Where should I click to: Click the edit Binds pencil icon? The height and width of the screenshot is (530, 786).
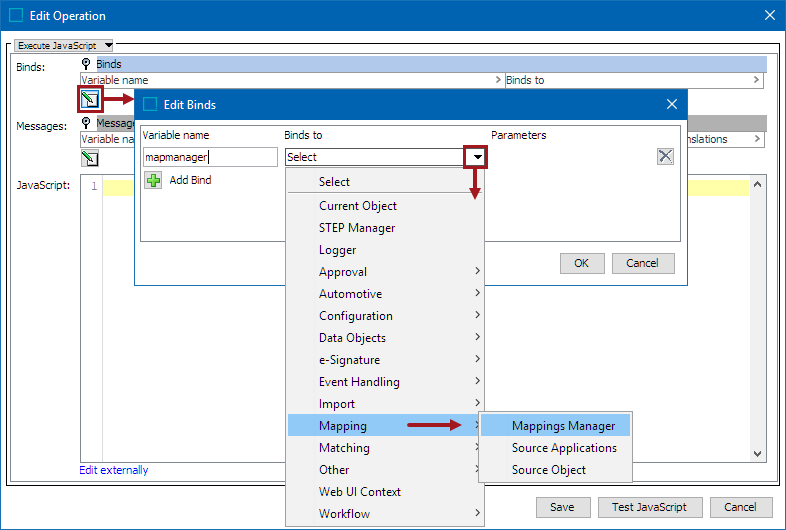coord(90,99)
